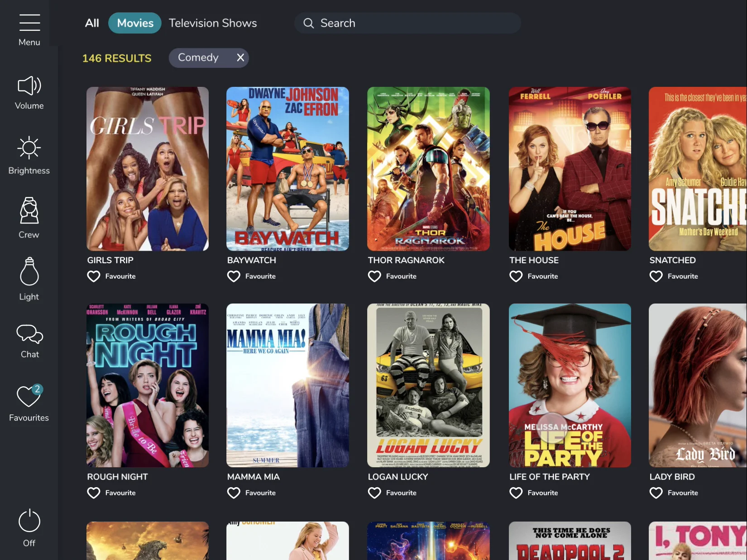Favourite The House movie
The height and width of the screenshot is (560, 747).
(x=516, y=276)
